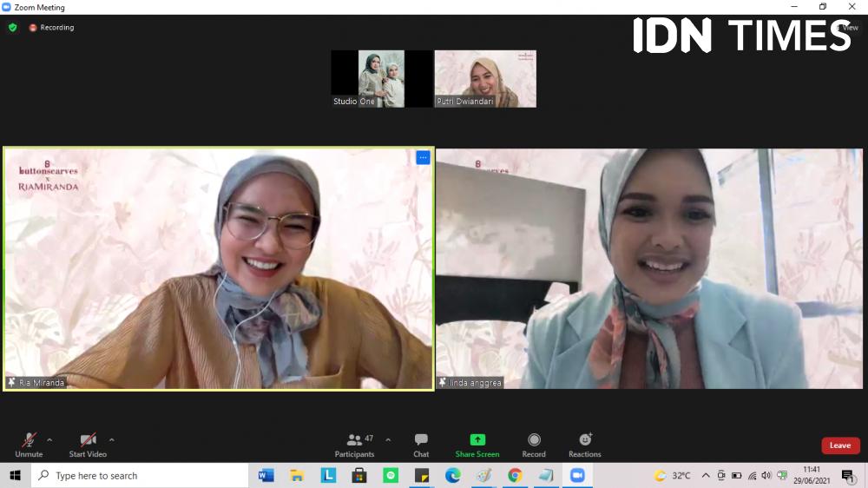868x488 pixels.
Task: Unmute the microphone
Action: 29,445
